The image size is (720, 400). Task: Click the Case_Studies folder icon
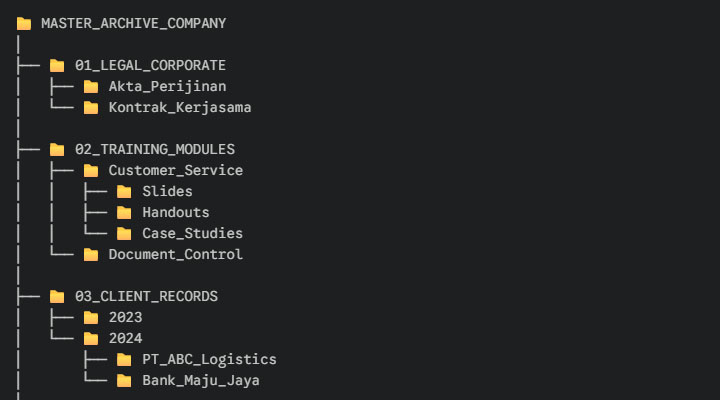pyautogui.click(x=124, y=233)
